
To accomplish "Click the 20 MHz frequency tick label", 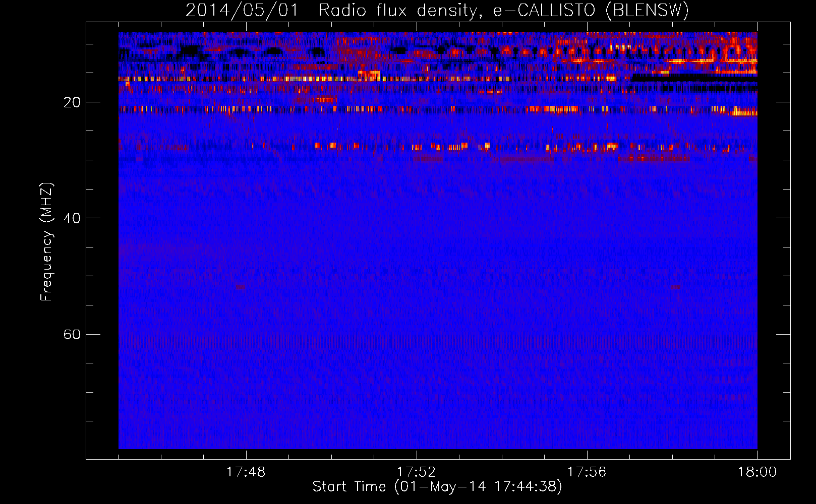I will [x=72, y=102].
